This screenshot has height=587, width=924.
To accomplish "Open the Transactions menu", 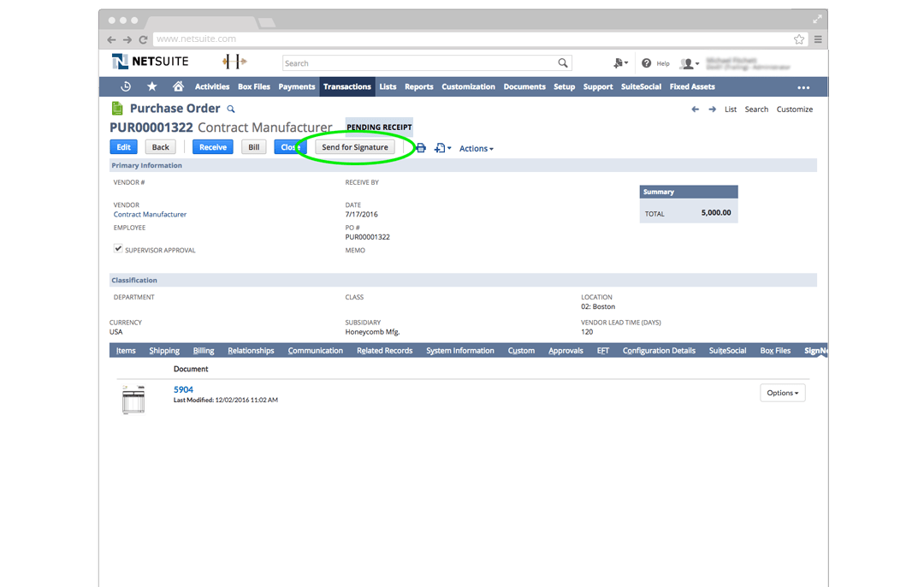I will coord(347,86).
